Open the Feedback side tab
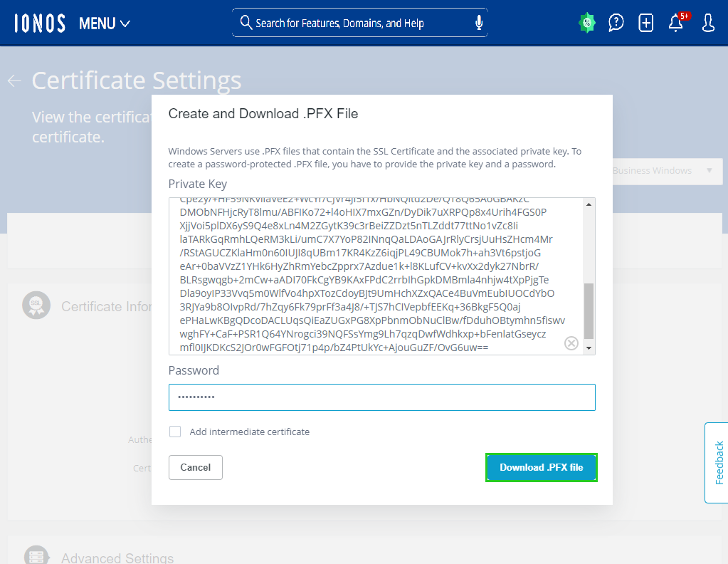The image size is (728, 564). pyautogui.click(x=717, y=463)
